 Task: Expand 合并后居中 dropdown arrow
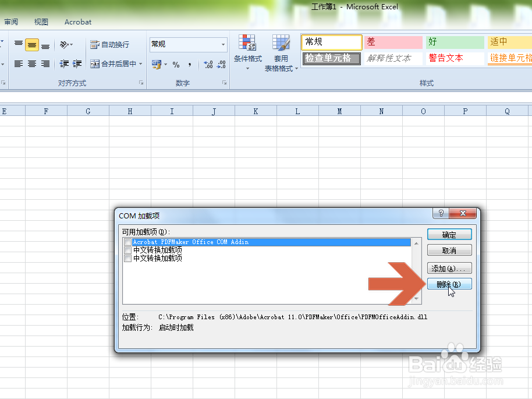(140, 63)
